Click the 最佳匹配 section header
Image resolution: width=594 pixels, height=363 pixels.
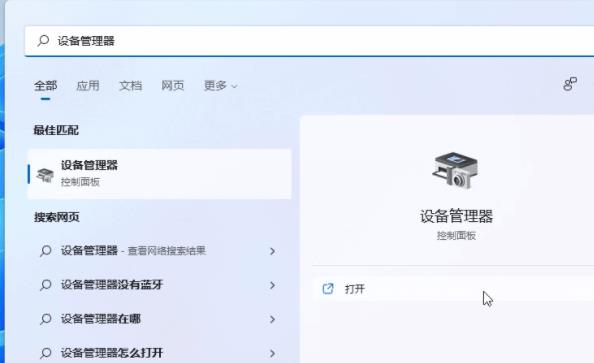point(56,130)
